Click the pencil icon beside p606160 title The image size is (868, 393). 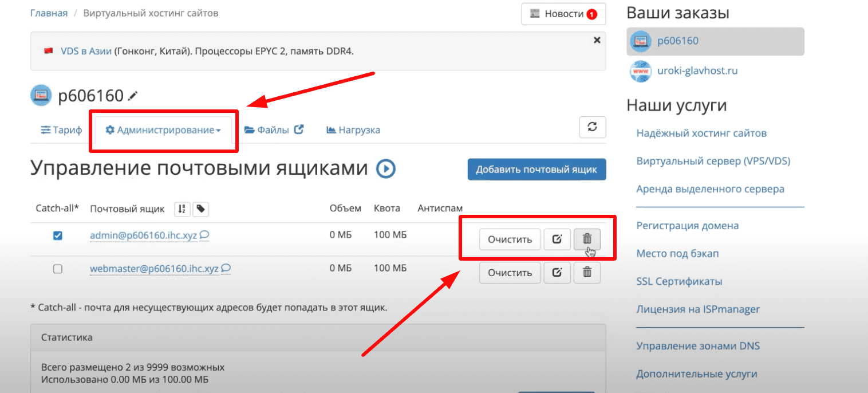tap(132, 96)
